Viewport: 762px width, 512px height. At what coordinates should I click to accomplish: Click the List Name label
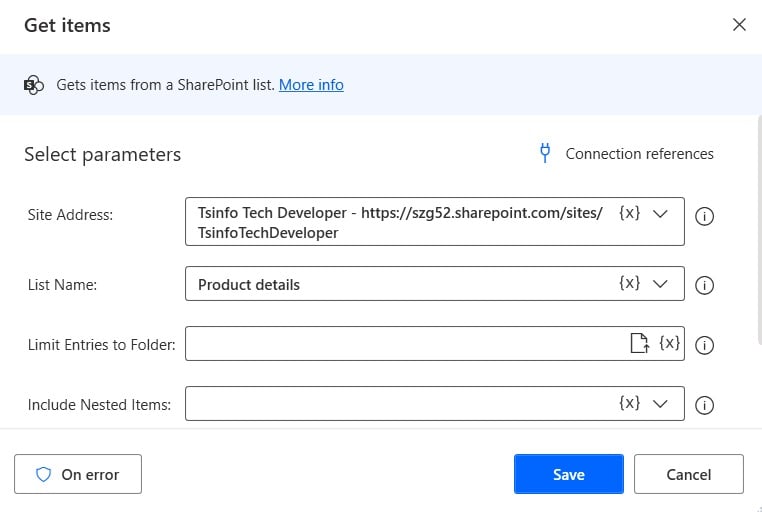[62, 285]
